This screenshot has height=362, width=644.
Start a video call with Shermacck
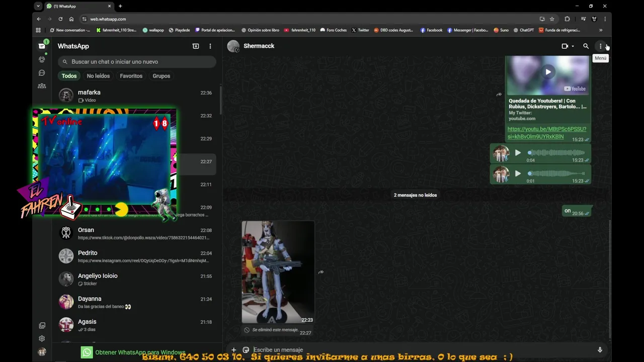pyautogui.click(x=565, y=46)
